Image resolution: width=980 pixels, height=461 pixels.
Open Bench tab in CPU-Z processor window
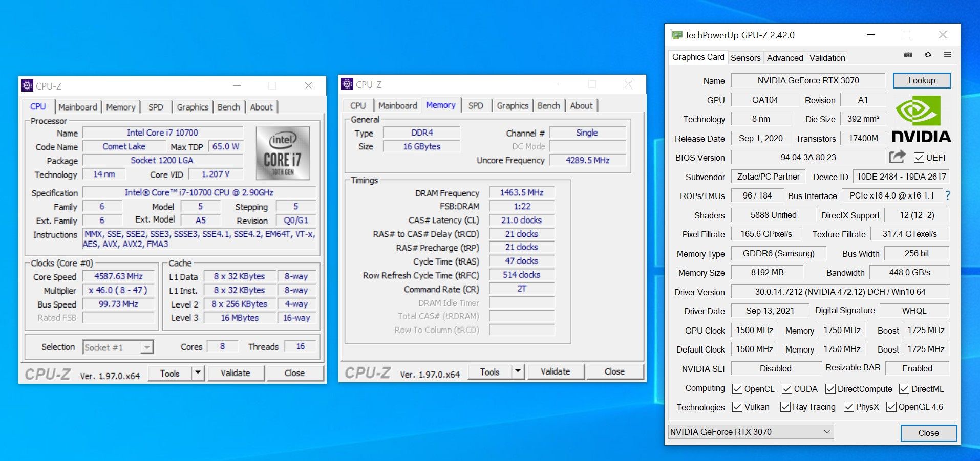[229, 107]
